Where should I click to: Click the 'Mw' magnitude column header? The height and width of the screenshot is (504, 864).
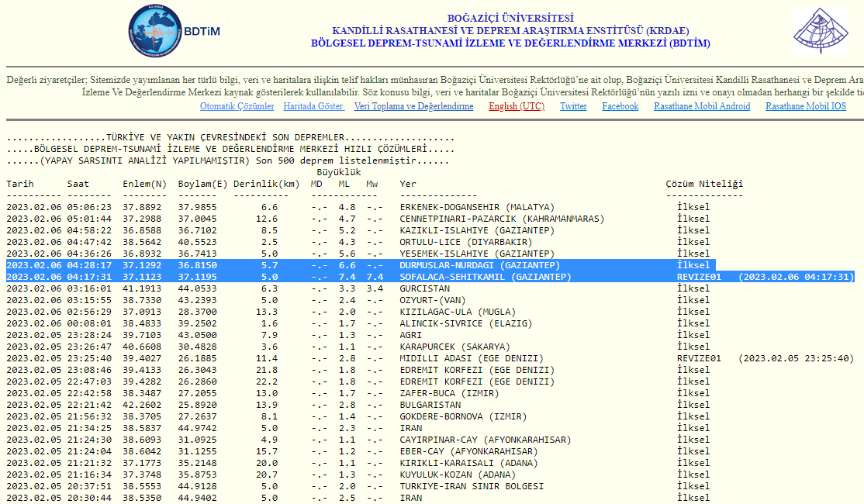(372, 184)
